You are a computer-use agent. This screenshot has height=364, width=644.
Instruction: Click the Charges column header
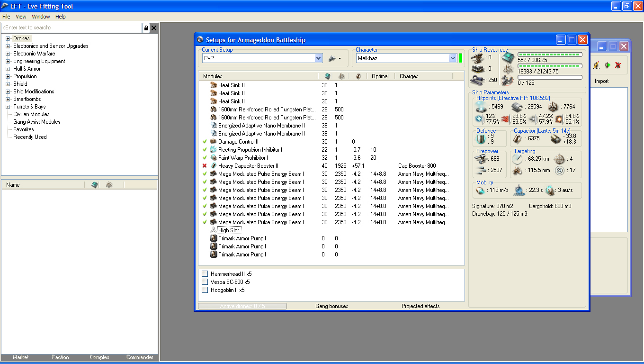(x=409, y=76)
